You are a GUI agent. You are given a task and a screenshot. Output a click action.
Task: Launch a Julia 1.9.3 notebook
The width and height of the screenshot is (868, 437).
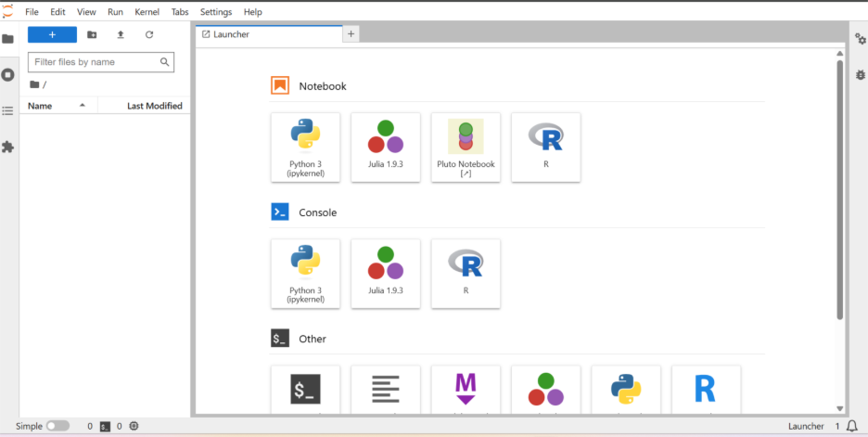[x=385, y=147]
